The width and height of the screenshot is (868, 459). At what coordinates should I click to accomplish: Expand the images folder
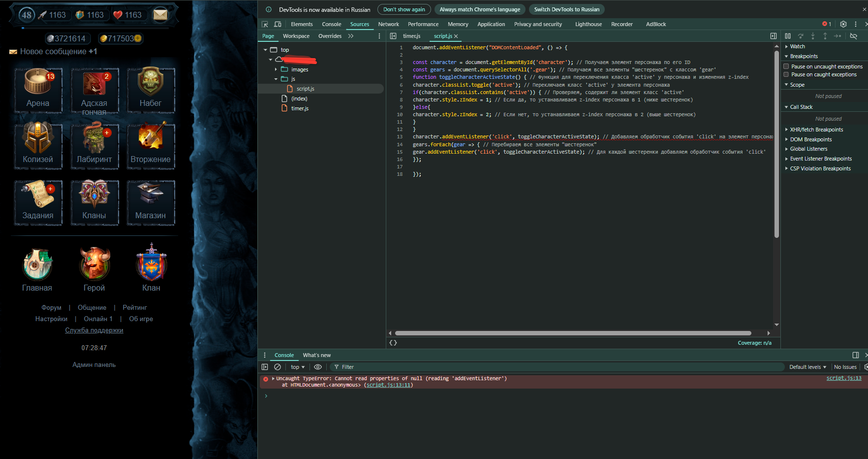(276, 69)
